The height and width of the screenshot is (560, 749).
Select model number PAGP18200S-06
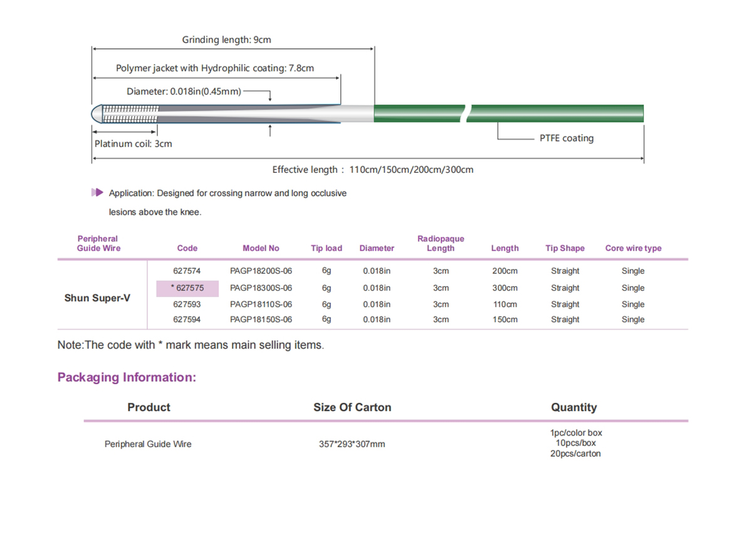point(261,271)
